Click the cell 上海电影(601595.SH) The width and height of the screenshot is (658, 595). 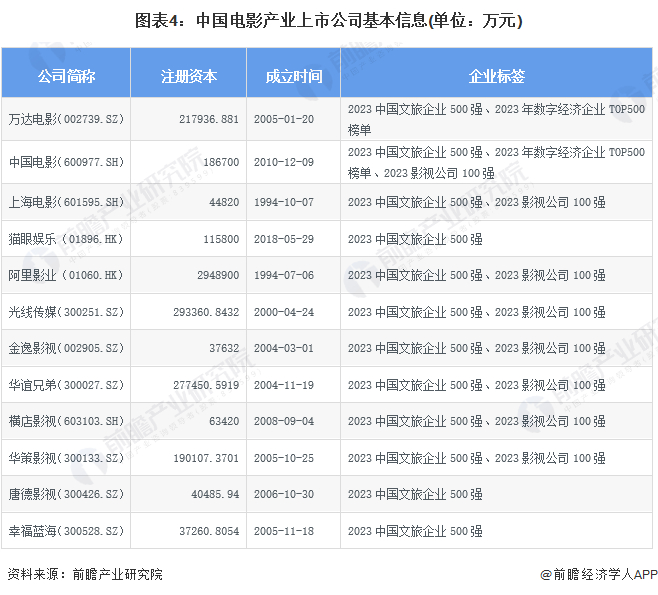[66, 202]
